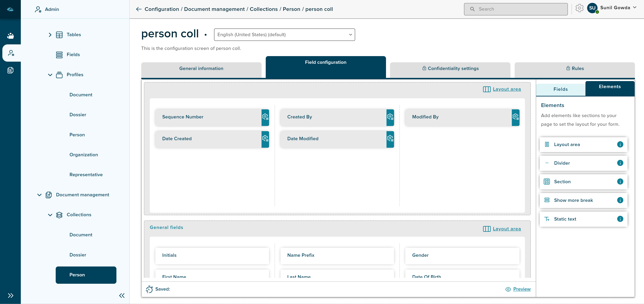Click the Search input box
The image size is (644, 304).
516,9
